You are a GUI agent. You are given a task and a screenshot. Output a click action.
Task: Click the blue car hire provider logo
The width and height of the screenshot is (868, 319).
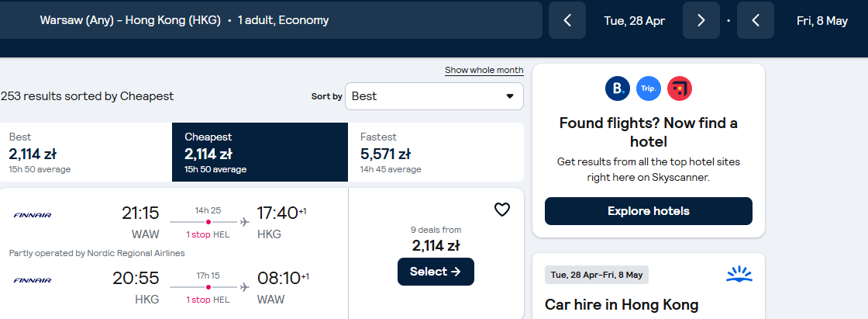pyautogui.click(x=739, y=274)
